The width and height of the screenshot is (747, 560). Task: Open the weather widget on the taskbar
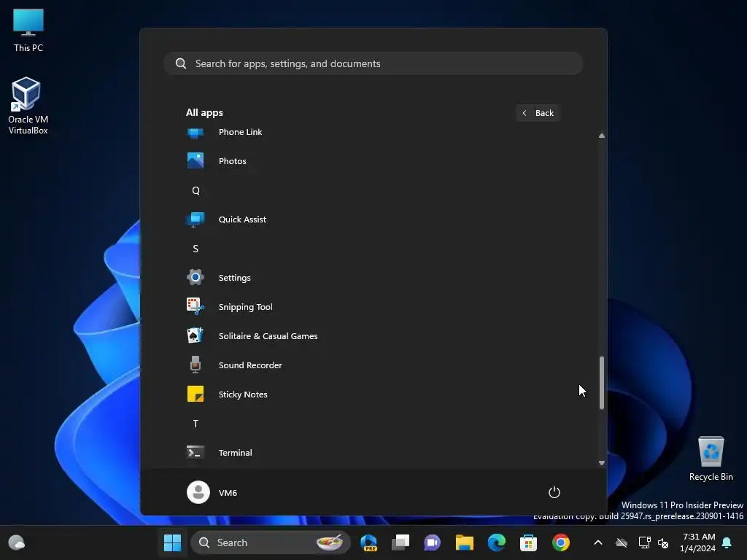pos(17,542)
